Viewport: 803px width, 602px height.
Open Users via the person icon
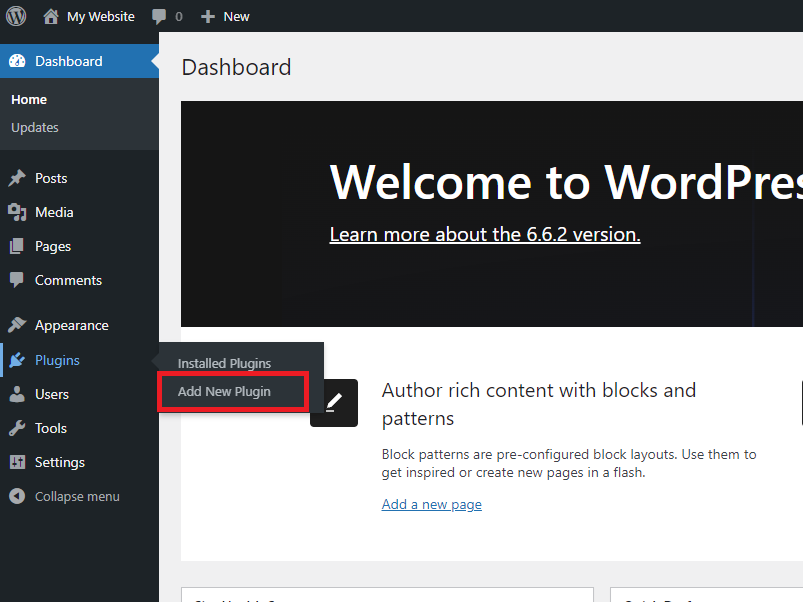[17, 393]
